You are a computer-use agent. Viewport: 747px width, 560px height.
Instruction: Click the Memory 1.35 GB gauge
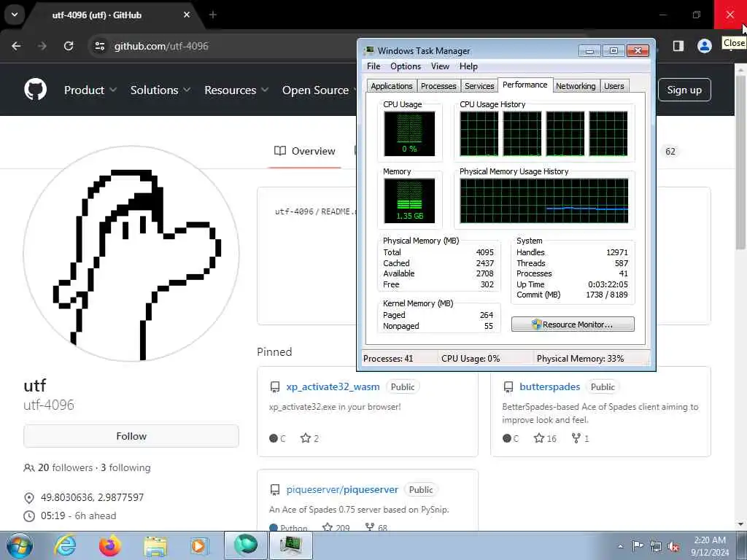(409, 201)
